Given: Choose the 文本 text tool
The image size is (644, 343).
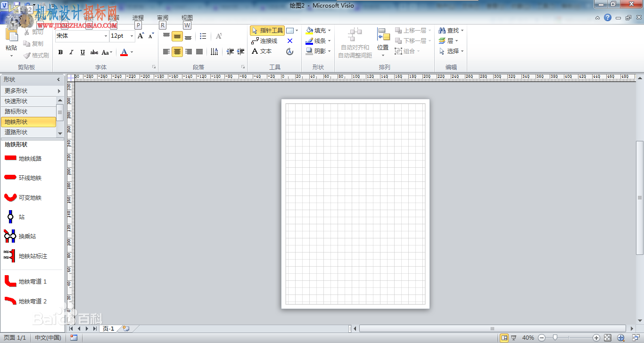Looking at the screenshot, I should (262, 51).
